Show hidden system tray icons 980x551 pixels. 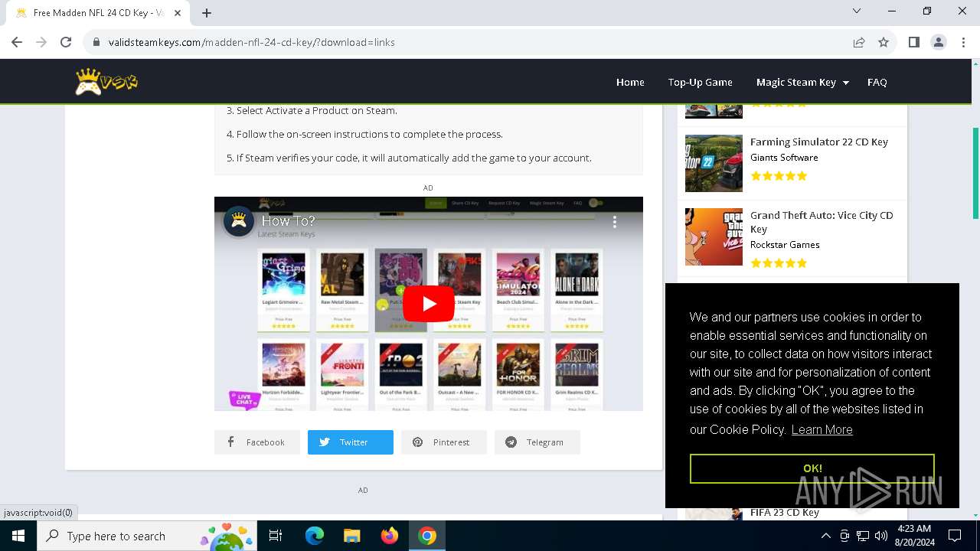pyautogui.click(x=825, y=536)
